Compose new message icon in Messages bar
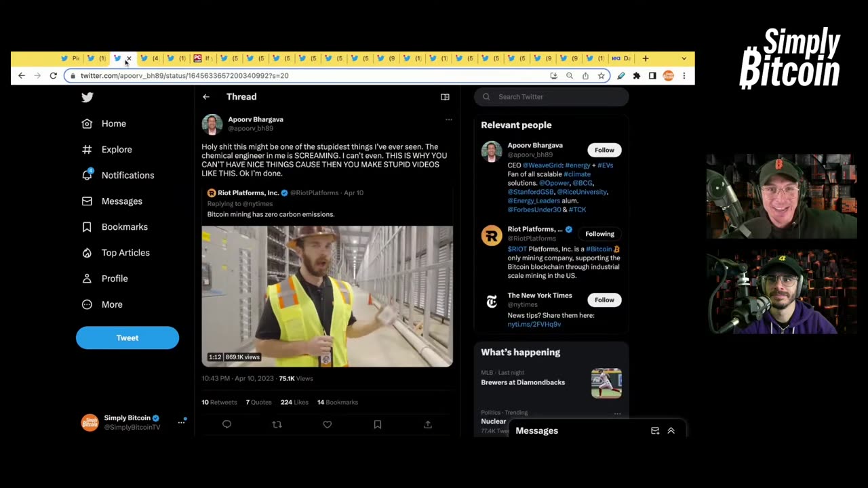This screenshot has height=488, width=868. coord(655,431)
